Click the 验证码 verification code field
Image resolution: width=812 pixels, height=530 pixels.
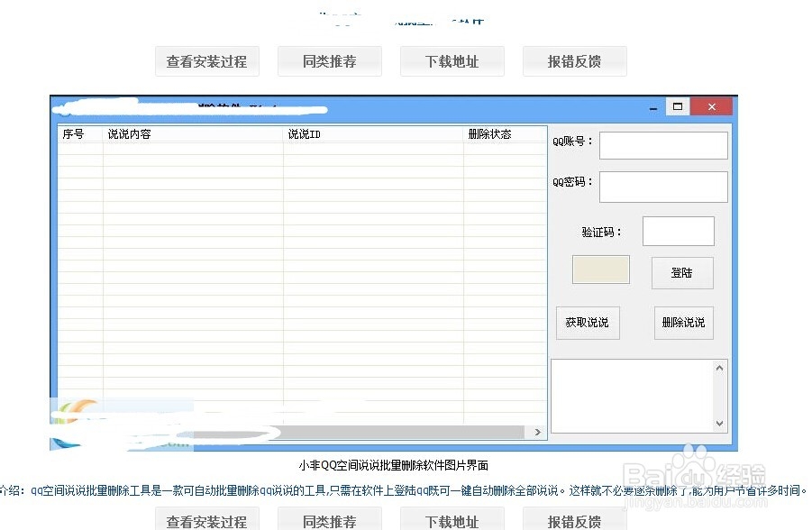coord(678,231)
